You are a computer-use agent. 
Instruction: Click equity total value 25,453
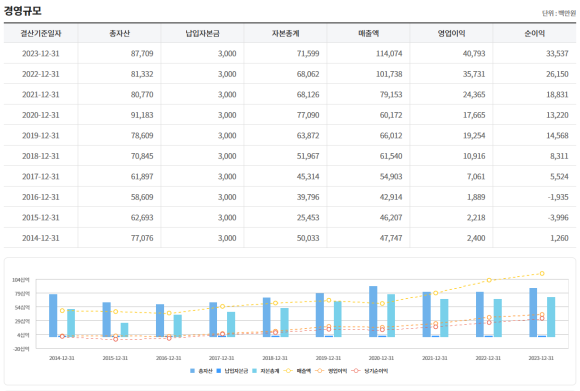point(308,218)
